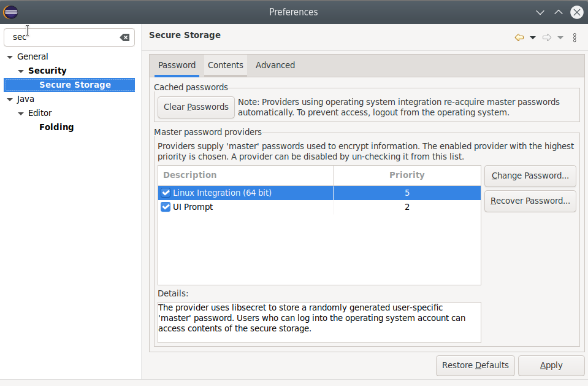The image size is (588, 386).
Task: Clear the search filter using the erase icon
Action: 125,37
